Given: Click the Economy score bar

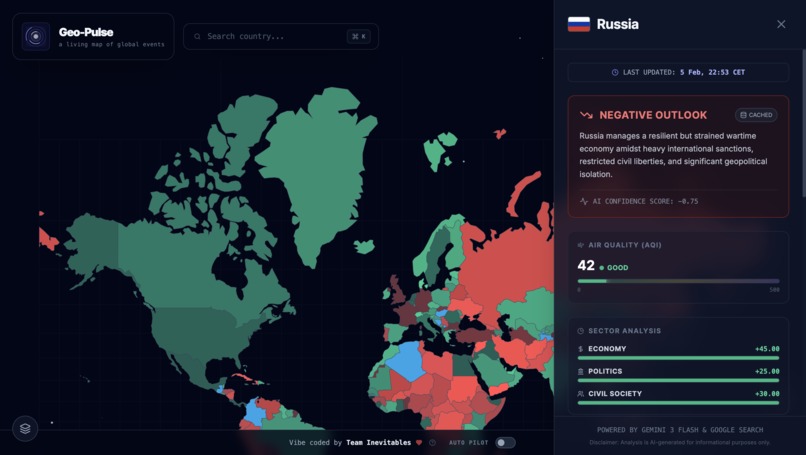Looking at the screenshot, I should [679, 358].
